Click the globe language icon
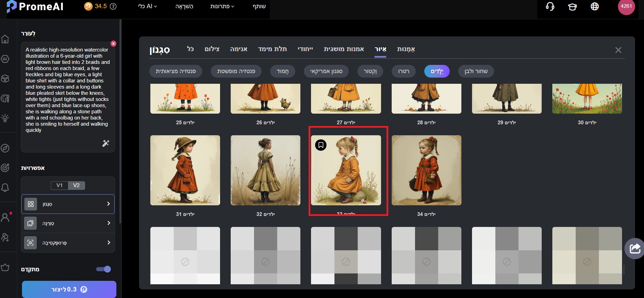The image size is (644, 298). tap(595, 7)
